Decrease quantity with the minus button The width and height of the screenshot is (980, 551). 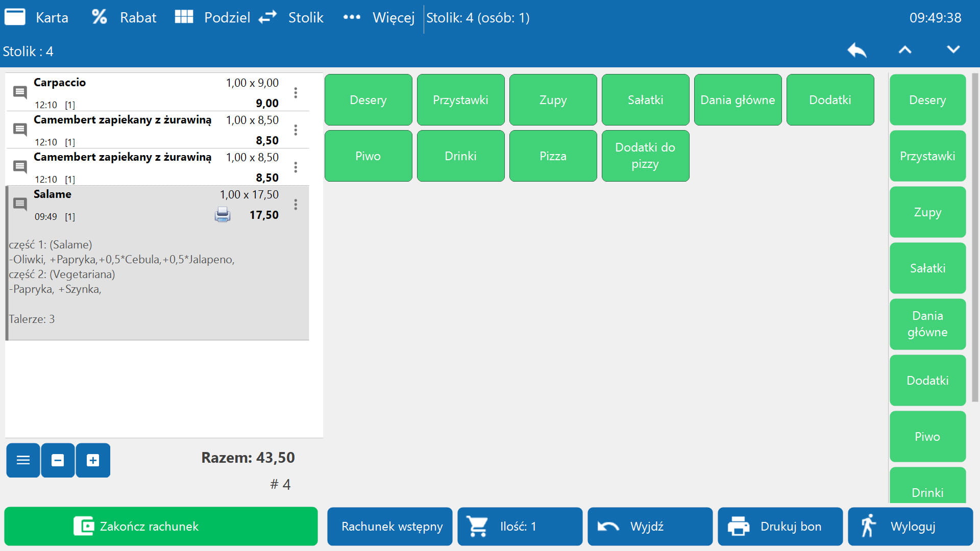point(58,460)
